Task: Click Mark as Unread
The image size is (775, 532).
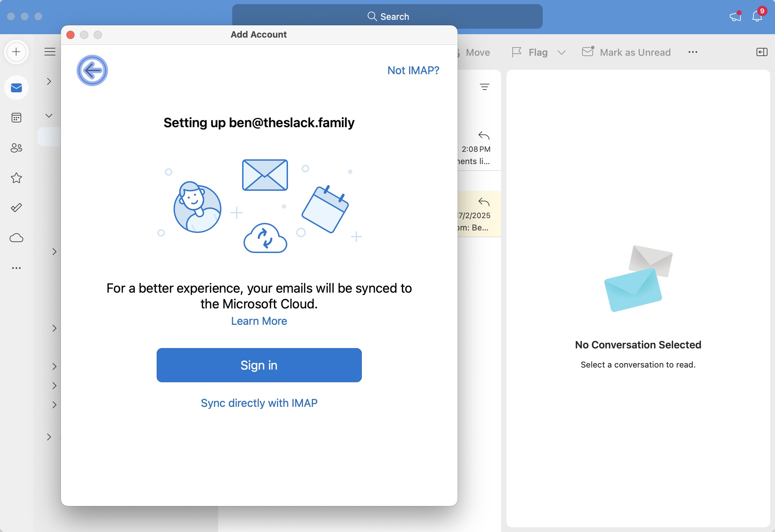Action: pyautogui.click(x=626, y=52)
